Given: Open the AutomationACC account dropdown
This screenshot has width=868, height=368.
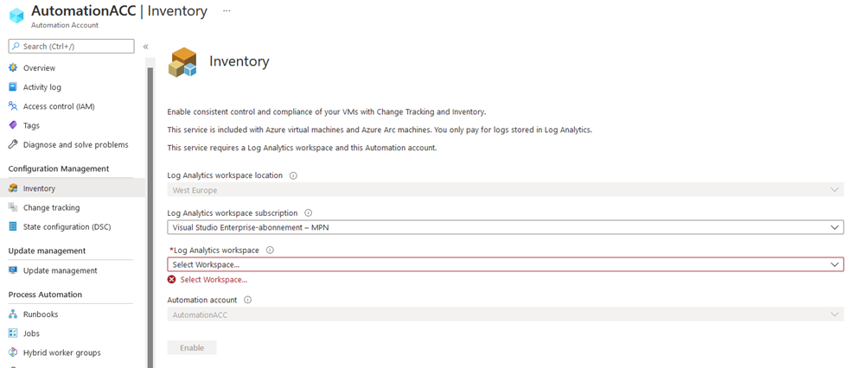Looking at the screenshot, I should pos(506,314).
